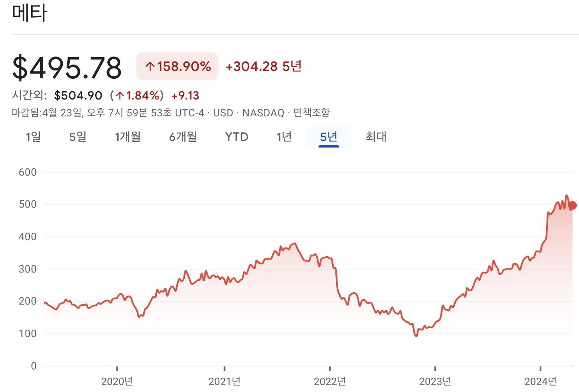Viewport: 579px width, 392px height.
Task: Click the red endpoint dot on the chart
Action: click(572, 205)
